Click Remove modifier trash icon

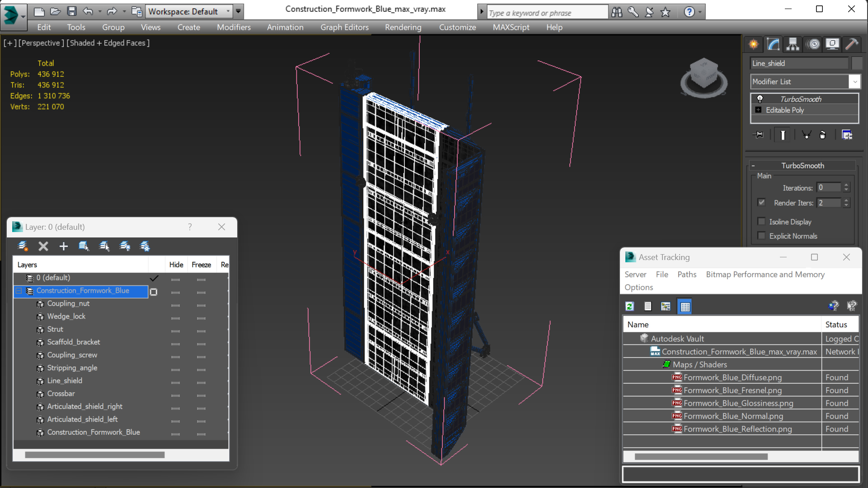point(823,135)
